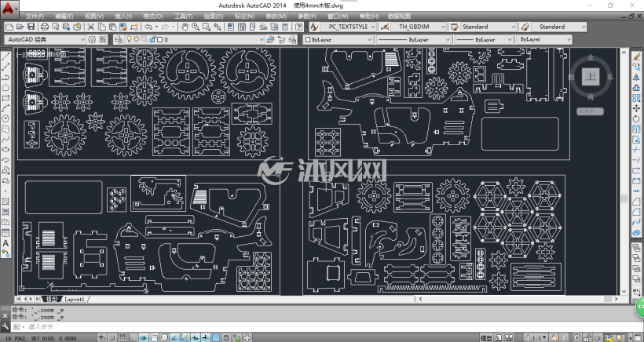Open the 编辑(E) menu
The image size is (644, 342).
tap(64, 16)
